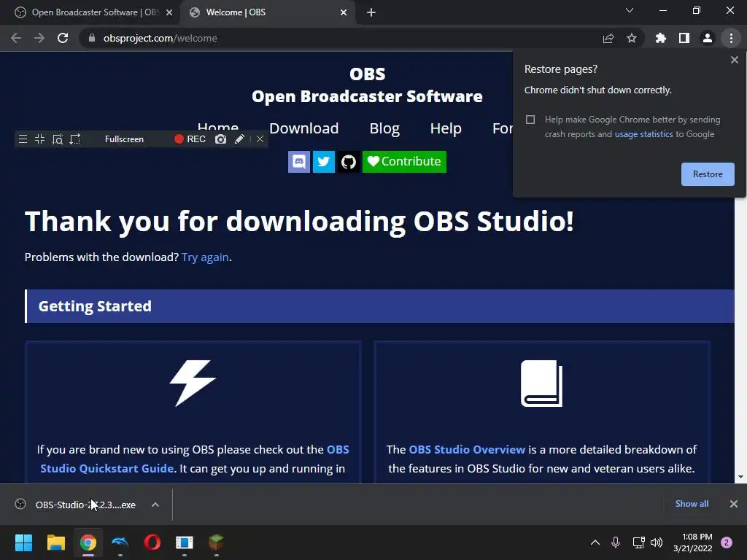The width and height of the screenshot is (747, 560).
Task: Show all downloads
Action: (692, 504)
